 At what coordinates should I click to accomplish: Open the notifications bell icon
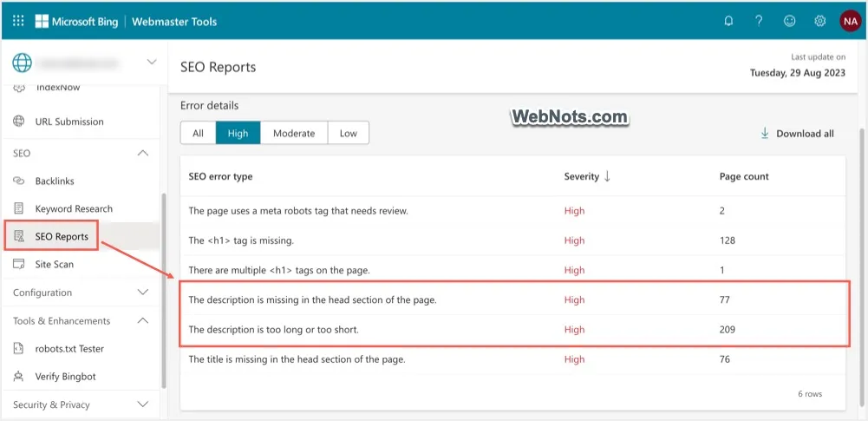pyautogui.click(x=728, y=21)
